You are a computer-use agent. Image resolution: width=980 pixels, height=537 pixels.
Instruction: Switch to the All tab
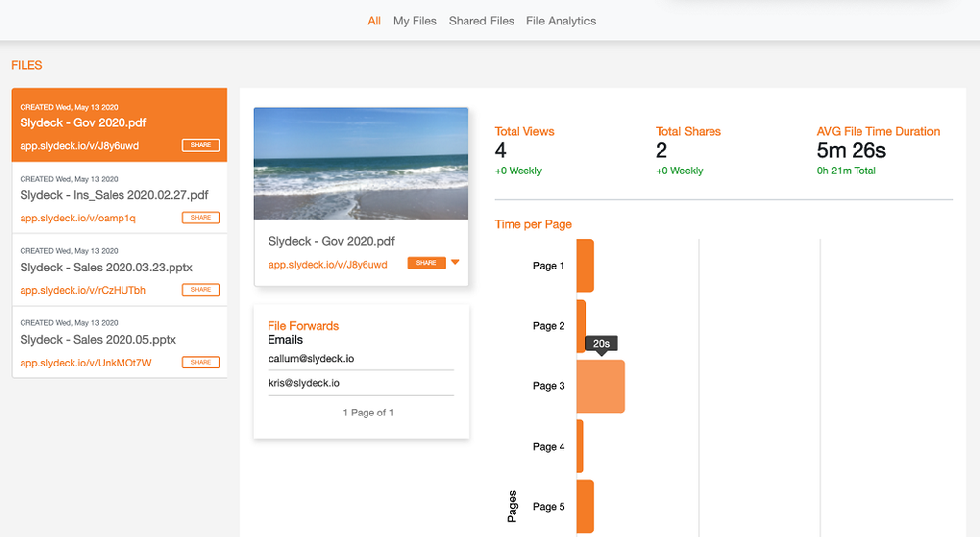pos(374,21)
